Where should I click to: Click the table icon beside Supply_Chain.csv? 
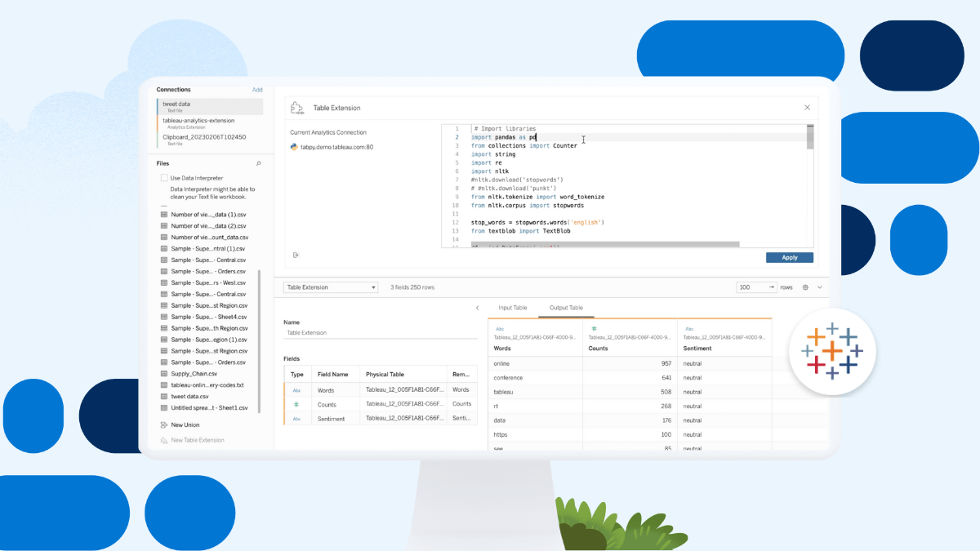[x=164, y=374]
